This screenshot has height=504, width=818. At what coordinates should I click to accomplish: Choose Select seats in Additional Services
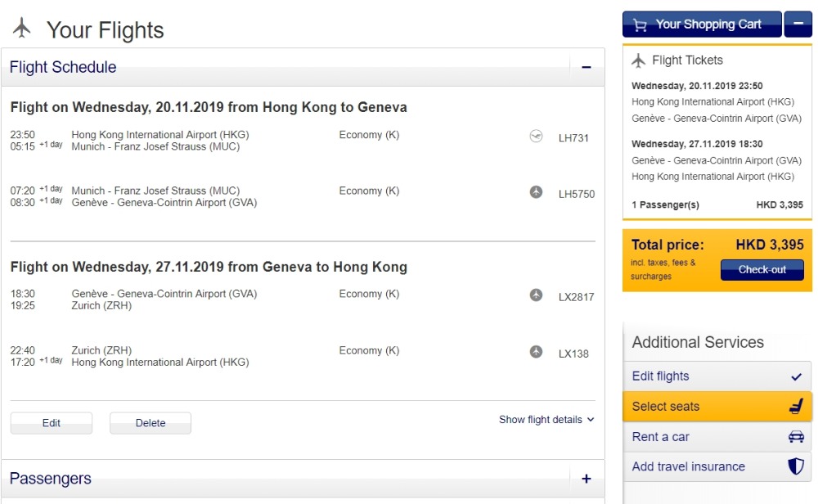coord(666,407)
